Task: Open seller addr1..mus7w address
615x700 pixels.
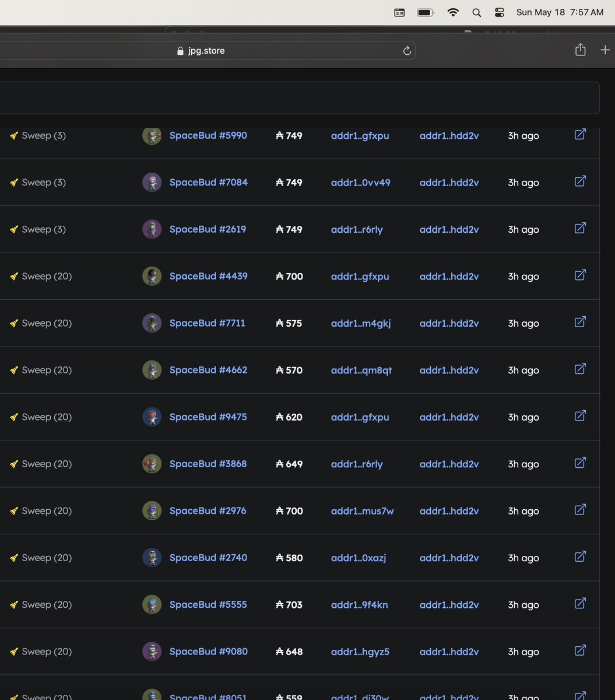Action: coord(363,511)
